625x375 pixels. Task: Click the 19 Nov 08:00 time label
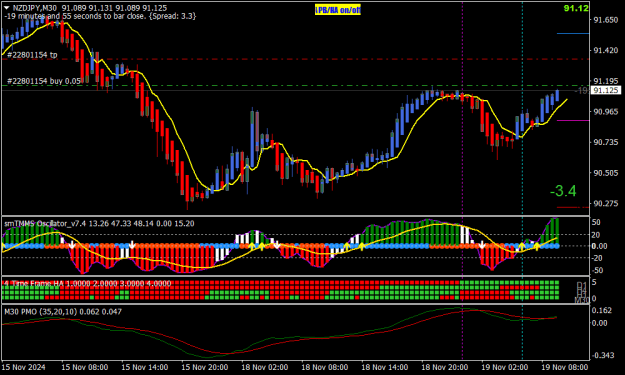coord(565,367)
